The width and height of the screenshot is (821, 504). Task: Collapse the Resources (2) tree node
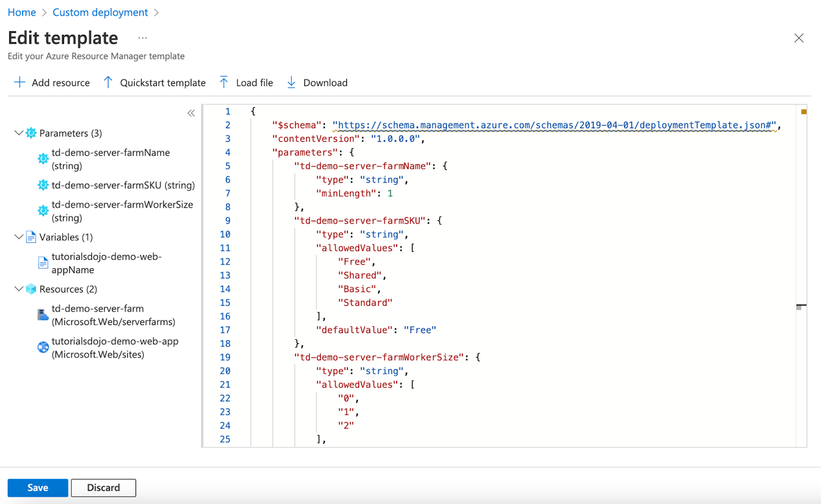[18, 289]
